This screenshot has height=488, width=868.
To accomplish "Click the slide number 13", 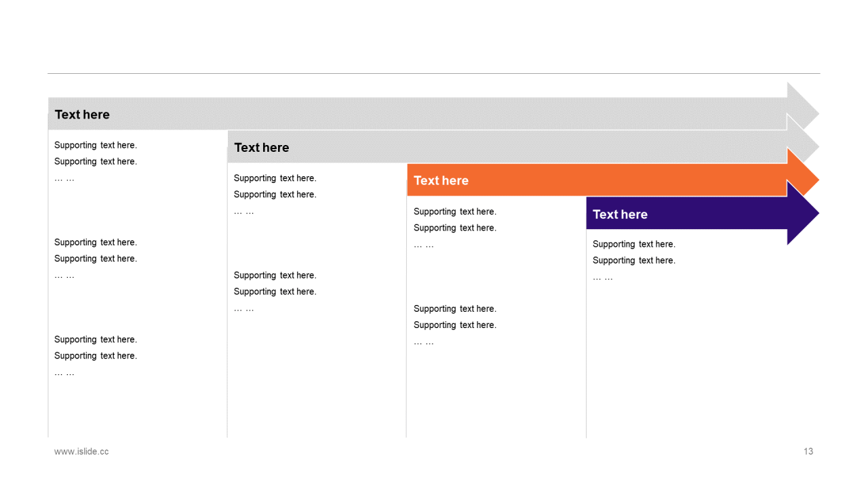I will point(808,451).
